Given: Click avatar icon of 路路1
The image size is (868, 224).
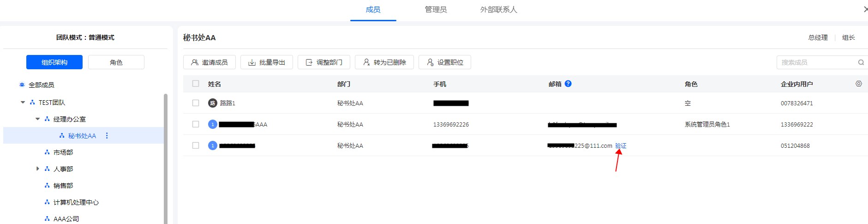Looking at the screenshot, I should coord(213,103).
